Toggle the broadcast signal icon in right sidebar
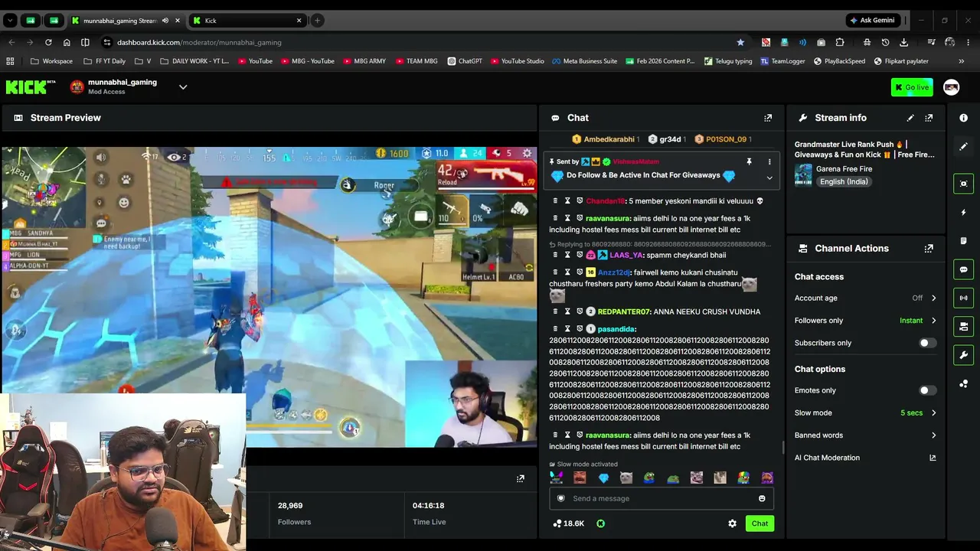 coord(964,298)
